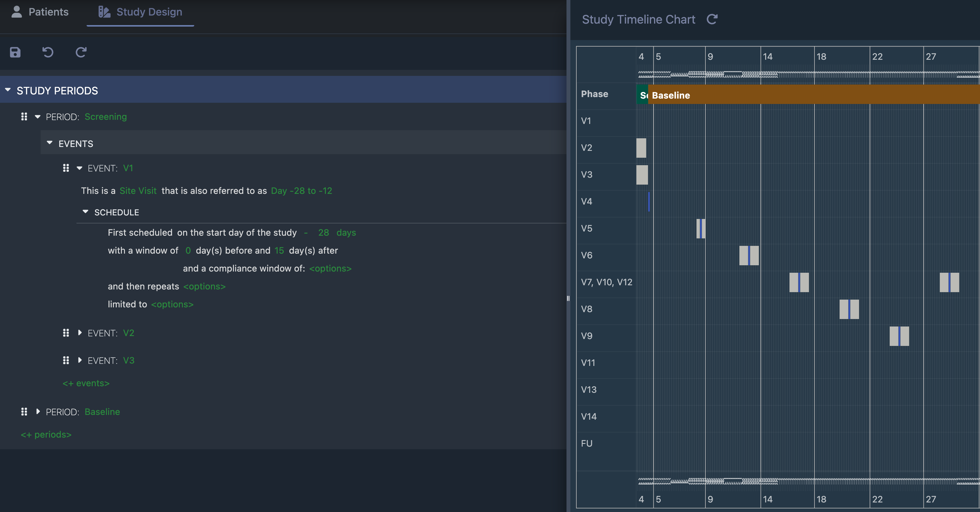The width and height of the screenshot is (980, 512).
Task: Expand the EVENT V2 item
Action: [79, 333]
